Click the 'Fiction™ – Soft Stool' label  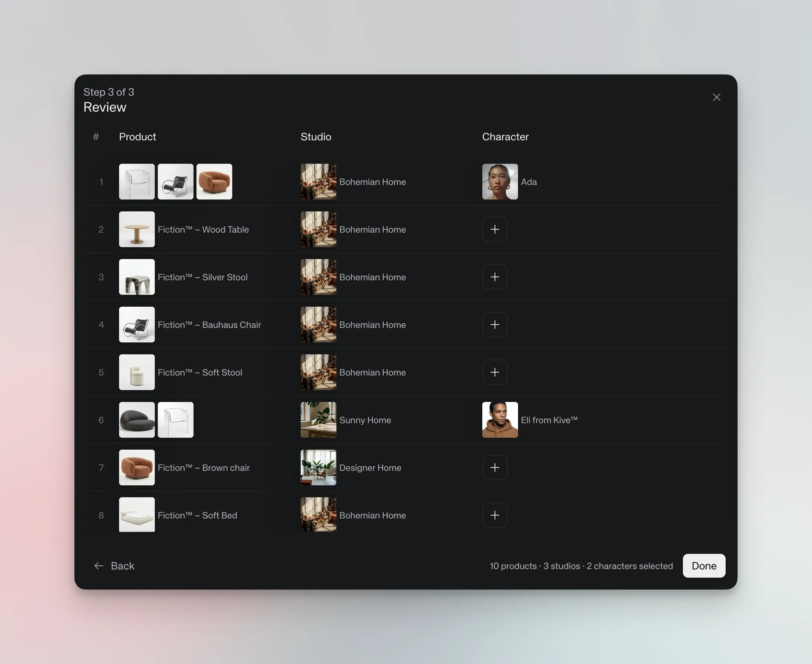coord(200,372)
